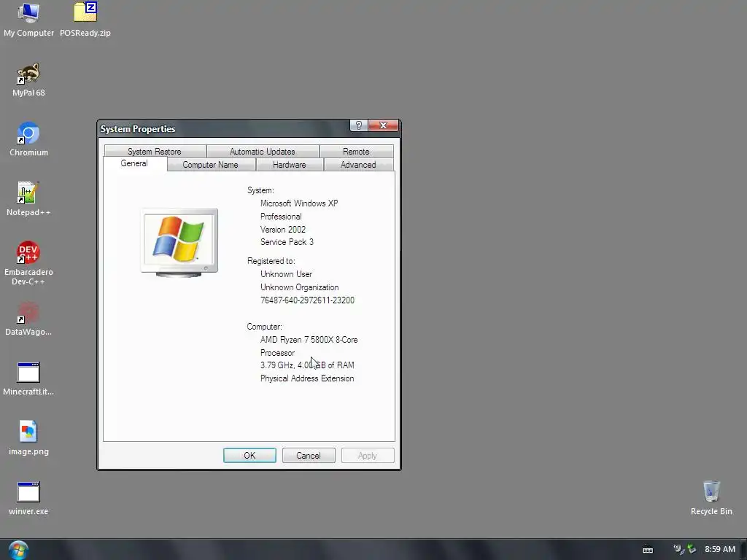Viewport: 747px width, 560px height.
Task: Select the Notepad++ desktop shortcut
Action: point(28,198)
